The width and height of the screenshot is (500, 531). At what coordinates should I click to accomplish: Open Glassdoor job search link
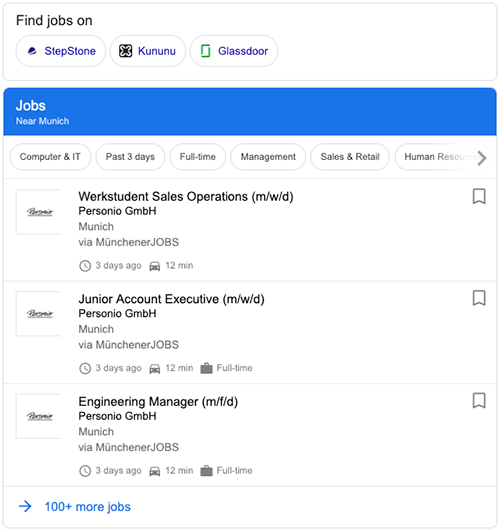(x=234, y=51)
